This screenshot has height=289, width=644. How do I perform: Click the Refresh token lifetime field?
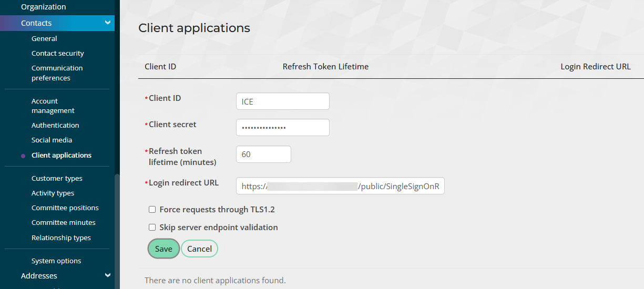[263, 154]
